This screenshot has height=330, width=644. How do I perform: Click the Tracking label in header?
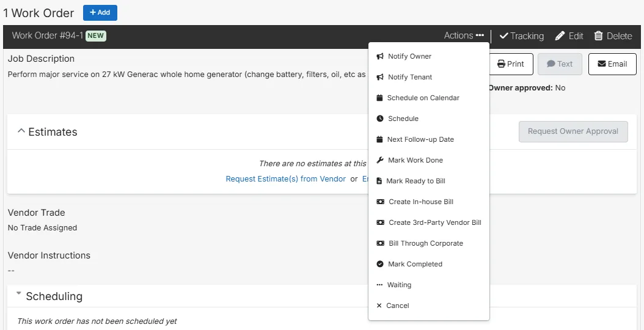coord(527,36)
